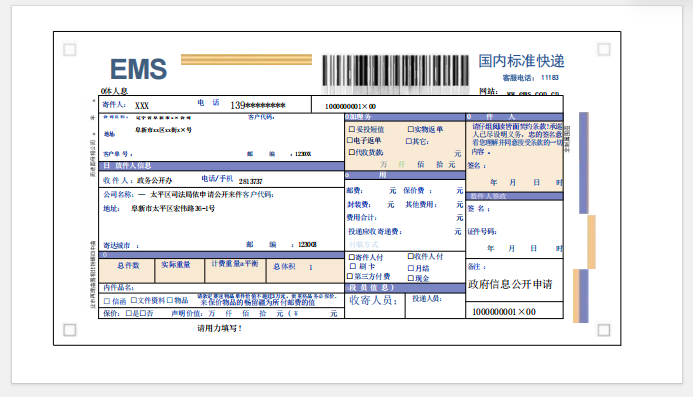Tick the 文件资料 item type checkbox

(133, 300)
